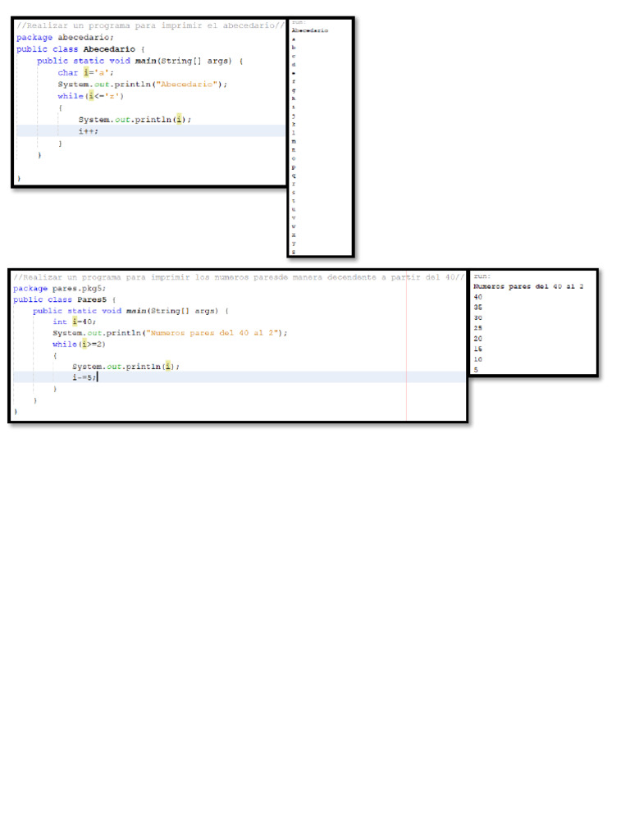Click the value "15" in the number output

(478, 349)
